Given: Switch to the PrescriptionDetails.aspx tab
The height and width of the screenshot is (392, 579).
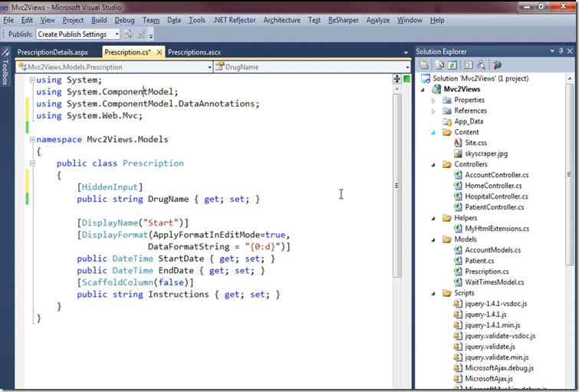Looking at the screenshot, I should [53, 52].
